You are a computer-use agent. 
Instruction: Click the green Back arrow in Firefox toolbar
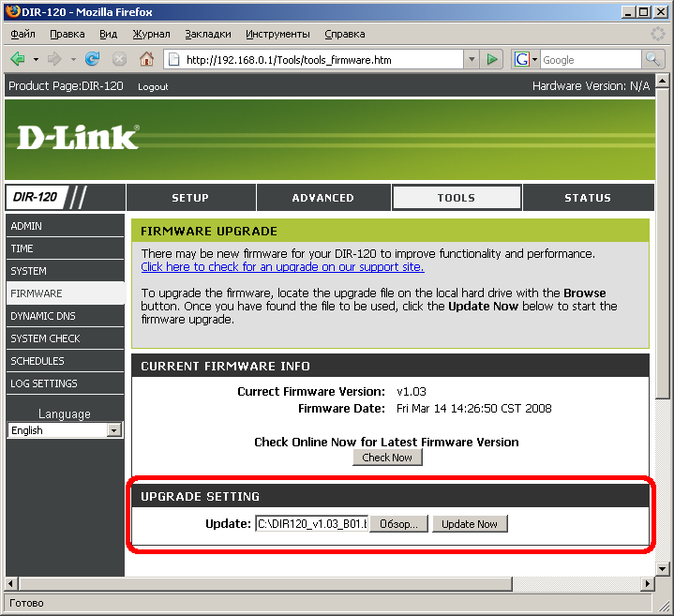[x=18, y=59]
